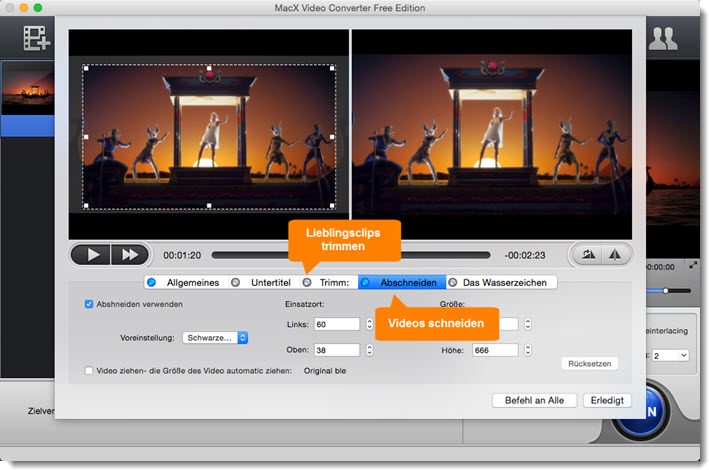Play the video preview
The height and width of the screenshot is (470, 709).
click(x=92, y=255)
